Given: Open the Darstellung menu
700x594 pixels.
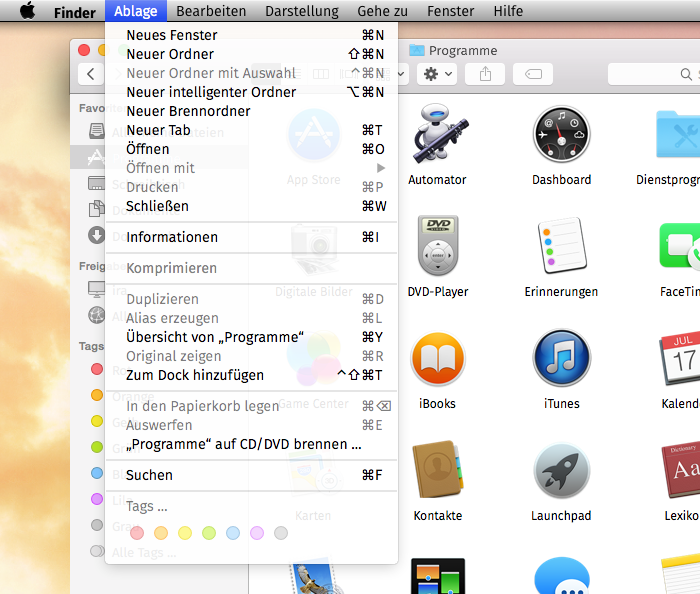Looking at the screenshot, I should (302, 11).
